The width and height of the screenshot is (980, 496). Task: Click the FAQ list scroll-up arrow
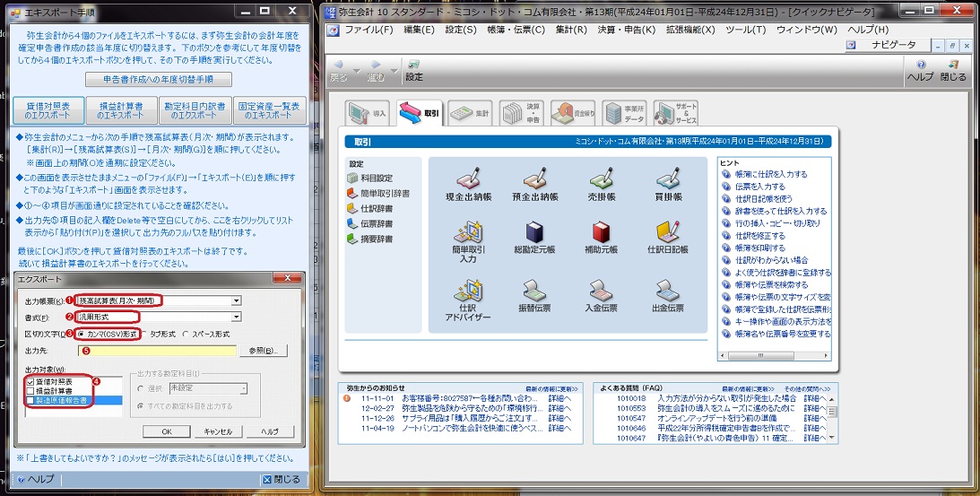[x=832, y=399]
